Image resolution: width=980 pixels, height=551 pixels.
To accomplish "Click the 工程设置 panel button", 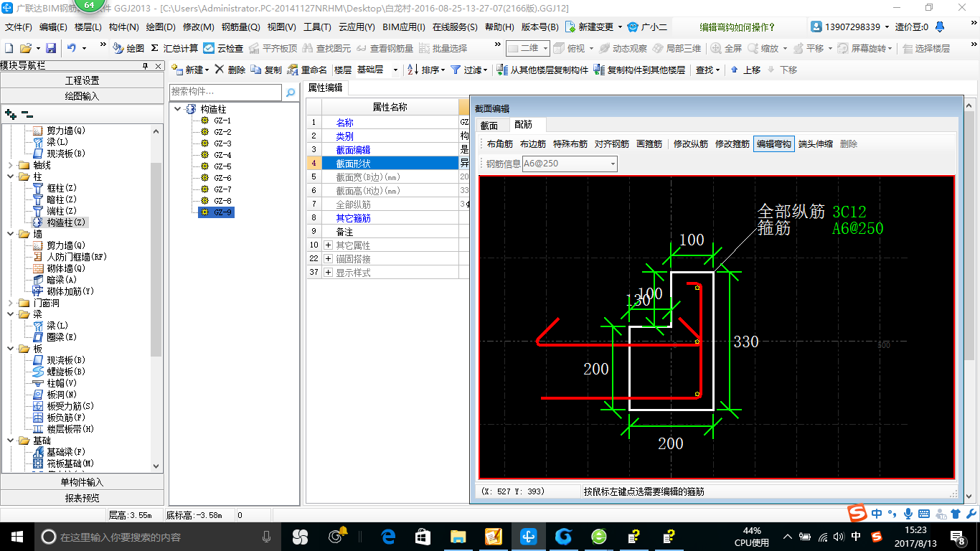I will click(83, 80).
